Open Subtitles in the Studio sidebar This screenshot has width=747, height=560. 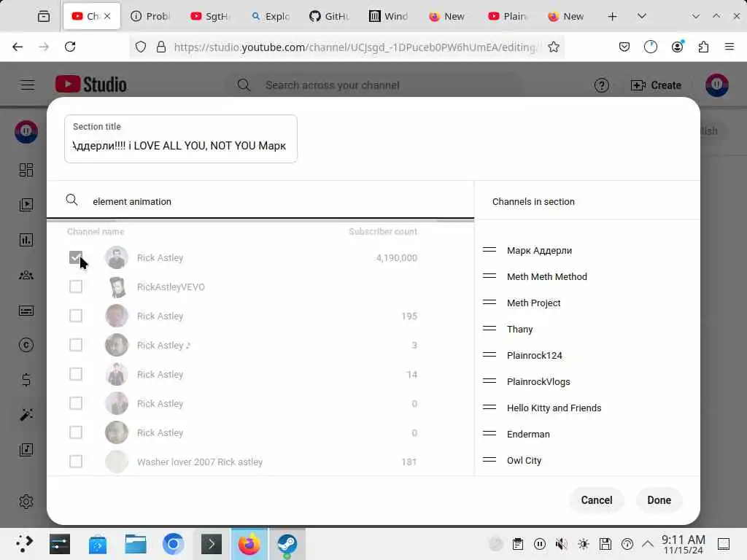click(x=26, y=311)
